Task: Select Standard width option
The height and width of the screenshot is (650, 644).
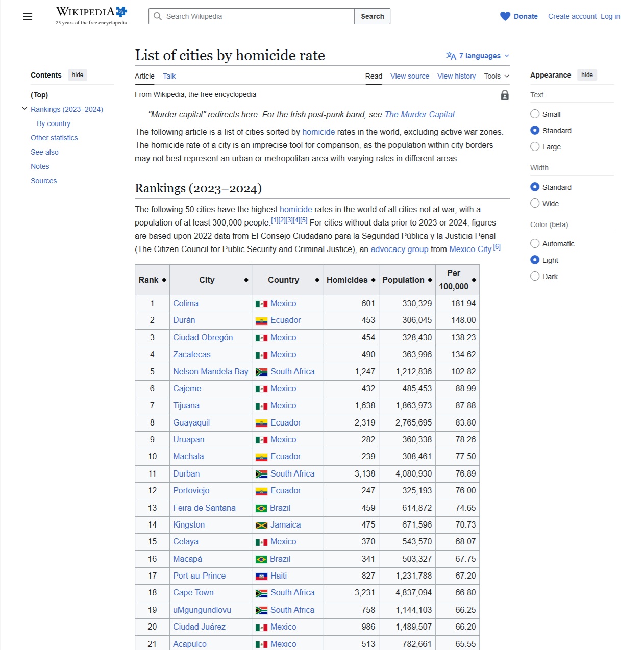Action: (535, 187)
